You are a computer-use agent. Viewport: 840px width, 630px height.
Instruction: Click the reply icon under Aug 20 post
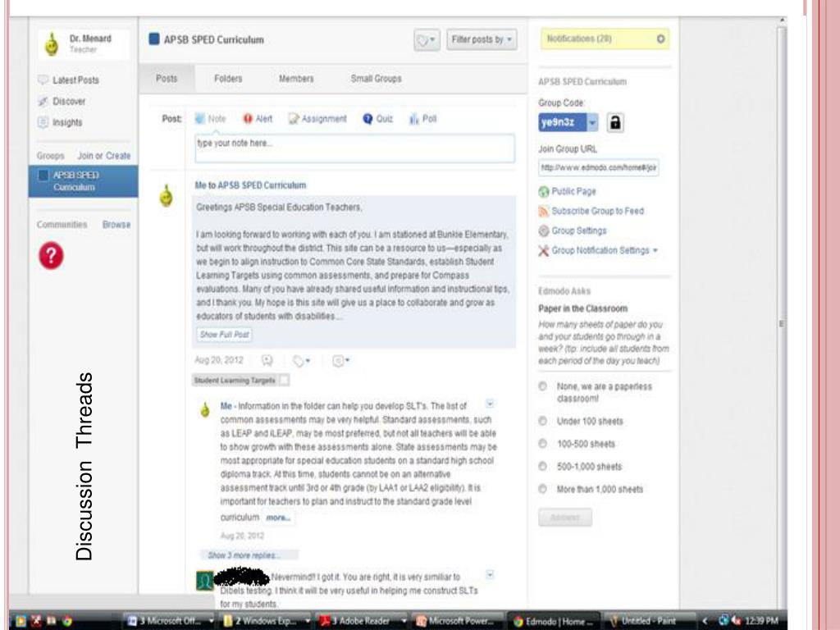267,361
